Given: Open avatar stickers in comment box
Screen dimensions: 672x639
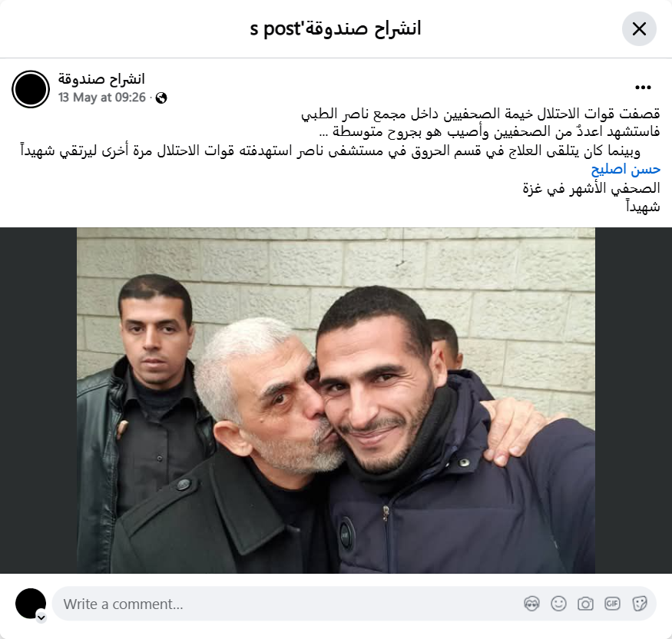Looking at the screenshot, I should click(x=531, y=604).
